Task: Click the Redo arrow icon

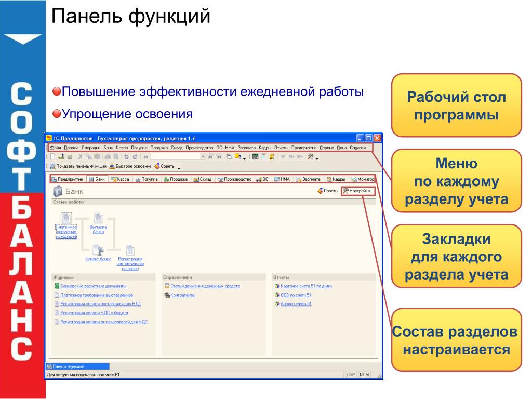Action: [x=135, y=157]
